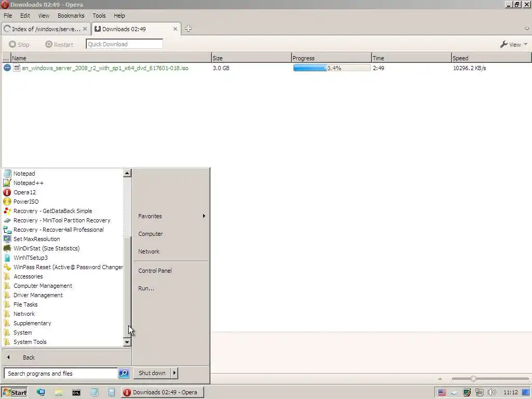Click the computer monitor quick launch icon

(x=41, y=393)
